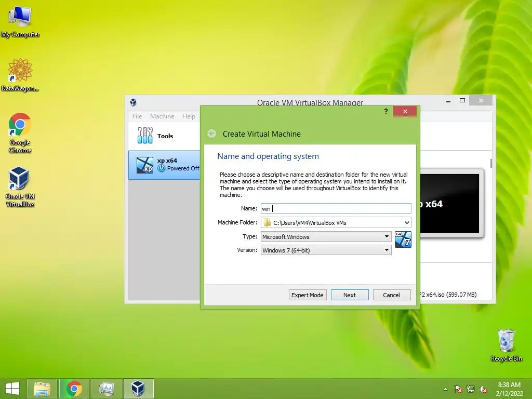Image resolution: width=532 pixels, height=399 pixels.
Task: Click the xp x64 Powered Off status icon
Action: click(162, 168)
